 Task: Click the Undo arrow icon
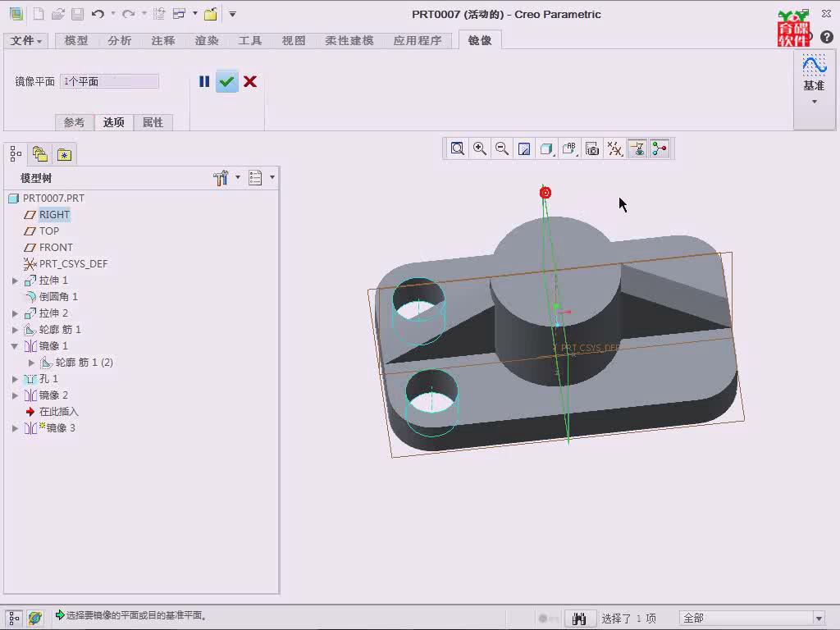click(x=98, y=14)
